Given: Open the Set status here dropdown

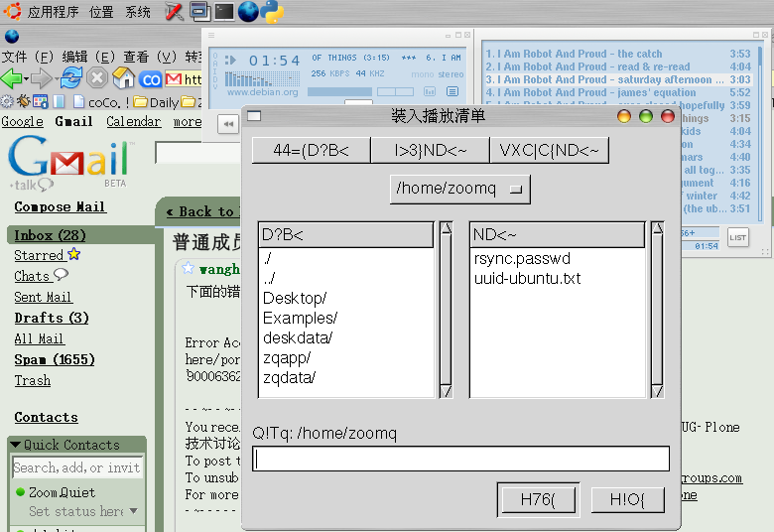Looking at the screenshot, I should point(134,511).
